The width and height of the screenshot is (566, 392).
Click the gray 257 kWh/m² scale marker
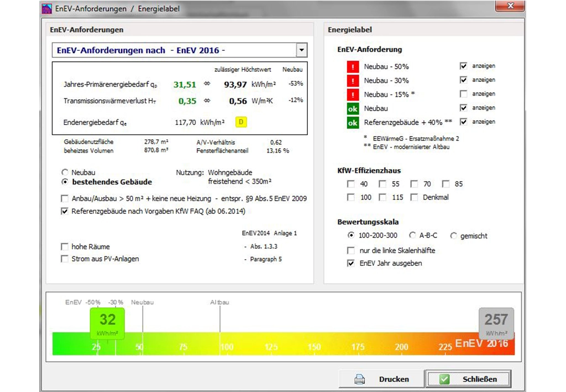point(496,322)
